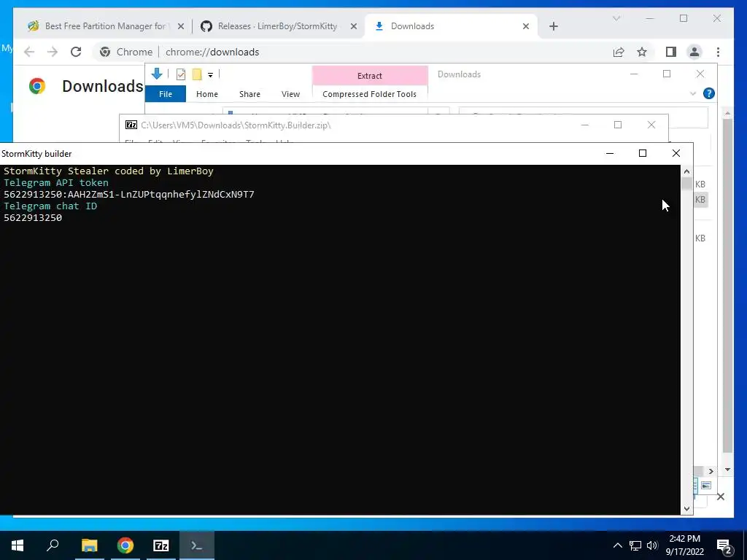
Task: Switch Explorer to details view icon
Action: coord(695,485)
